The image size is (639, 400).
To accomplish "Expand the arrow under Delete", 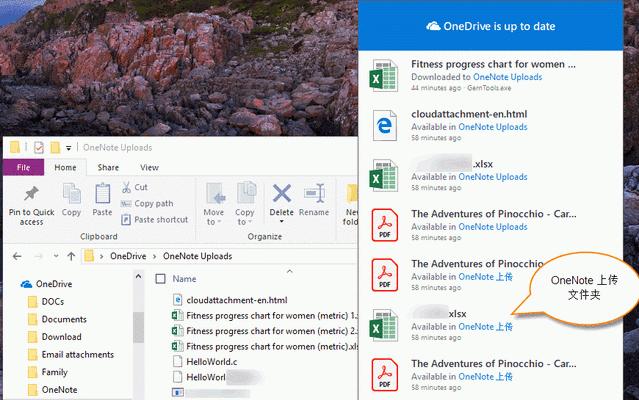I will coord(282,222).
